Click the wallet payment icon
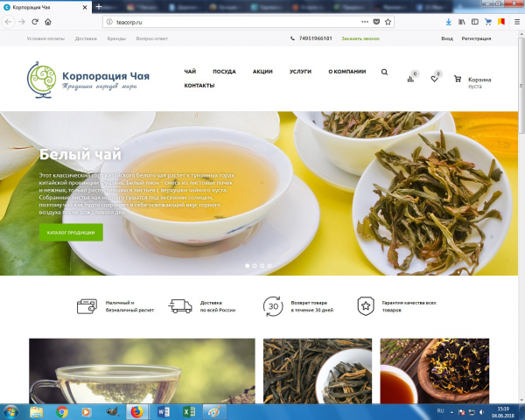Screen dimensions: 525x420 coord(87,306)
